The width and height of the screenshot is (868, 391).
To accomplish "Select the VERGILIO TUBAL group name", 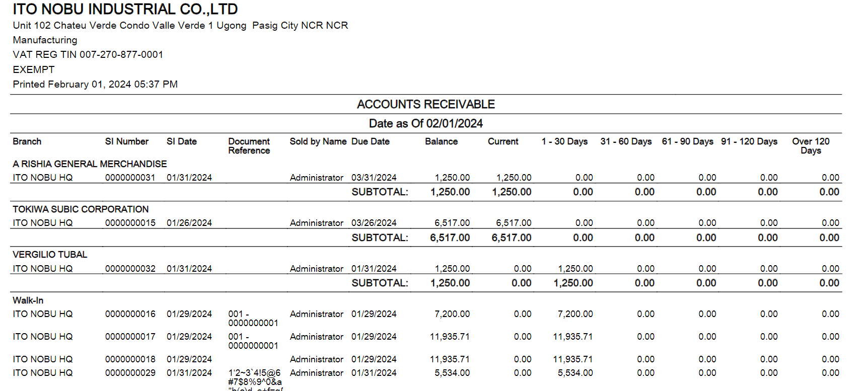I will click(x=50, y=255).
